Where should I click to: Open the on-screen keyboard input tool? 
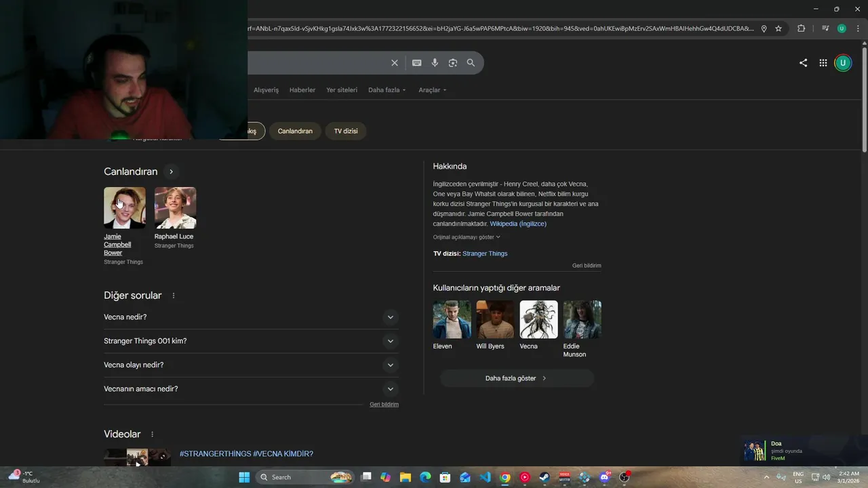416,63
